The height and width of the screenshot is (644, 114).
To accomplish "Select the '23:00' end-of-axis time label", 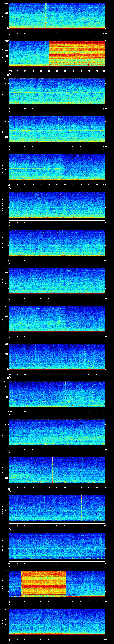I will point(105,336).
